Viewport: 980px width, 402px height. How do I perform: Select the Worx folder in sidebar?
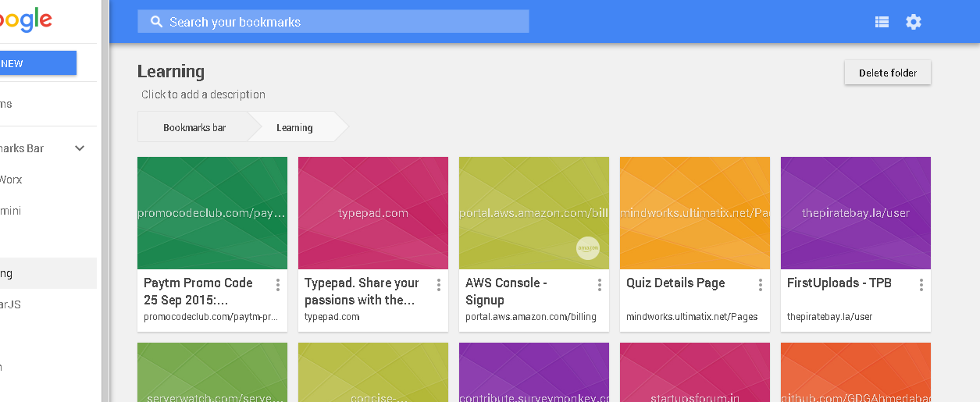[48, 180]
